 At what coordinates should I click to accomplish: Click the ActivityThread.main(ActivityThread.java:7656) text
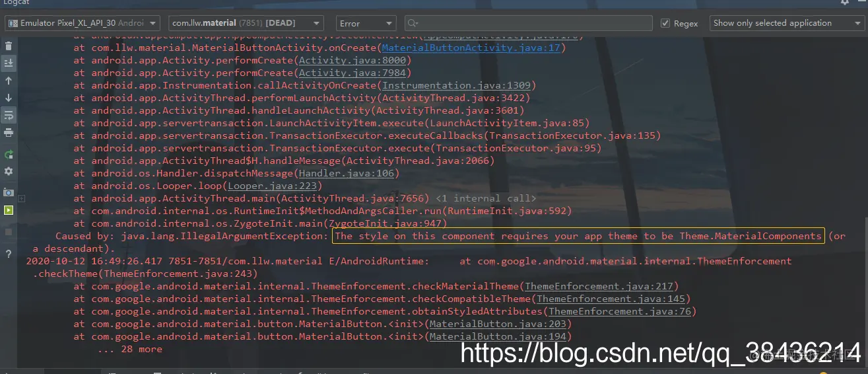tap(261, 198)
